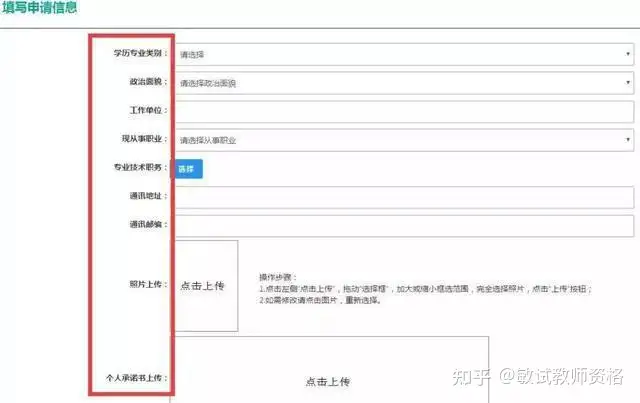
Task: Click the 通讯邮编 label
Action: point(148,224)
